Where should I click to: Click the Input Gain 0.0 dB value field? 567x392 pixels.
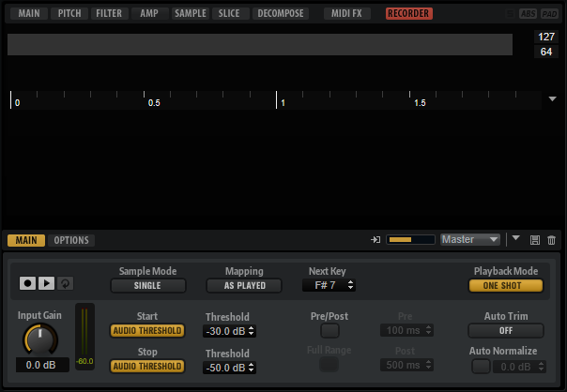tap(41, 365)
